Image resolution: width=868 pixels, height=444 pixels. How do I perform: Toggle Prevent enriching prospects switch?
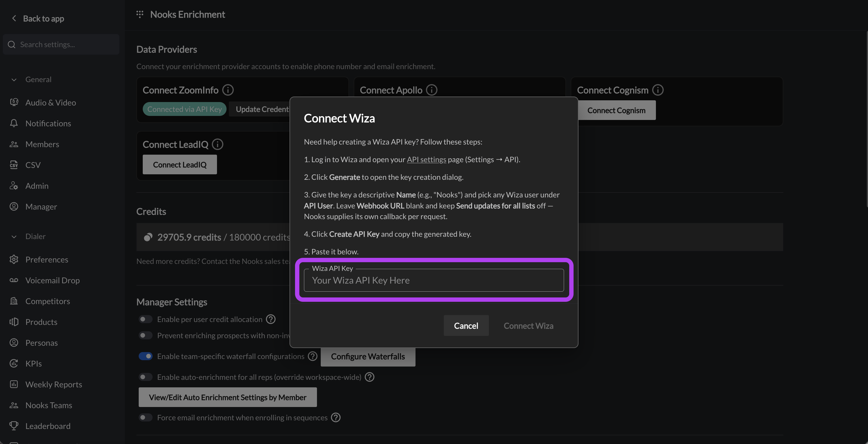click(146, 335)
